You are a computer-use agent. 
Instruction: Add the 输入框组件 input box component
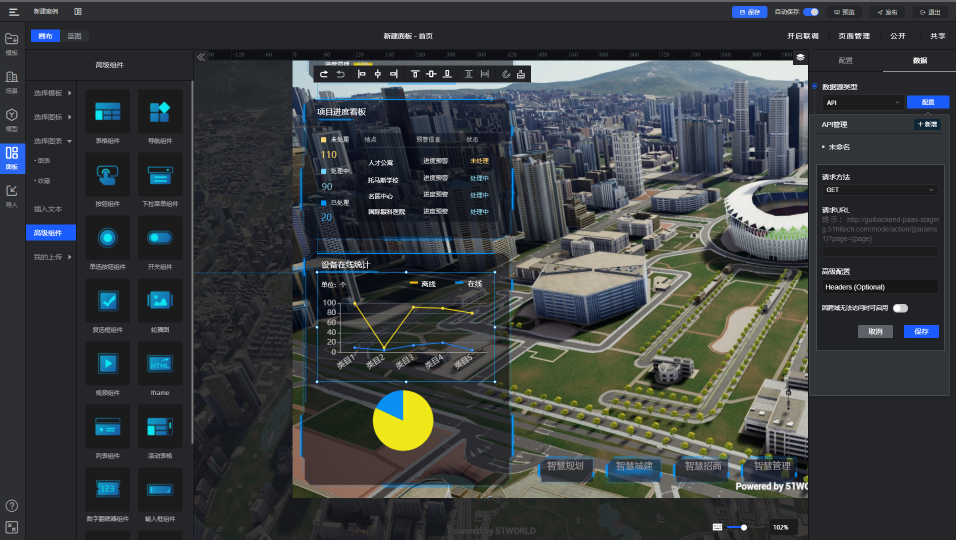[160, 489]
